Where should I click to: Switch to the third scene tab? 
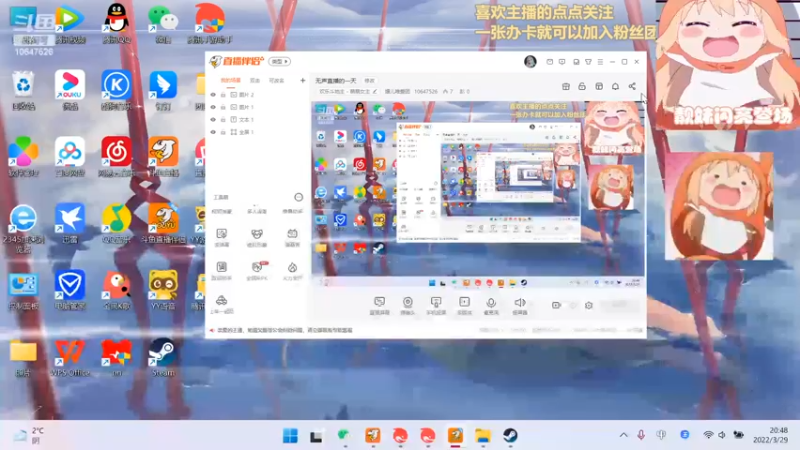tap(276, 81)
